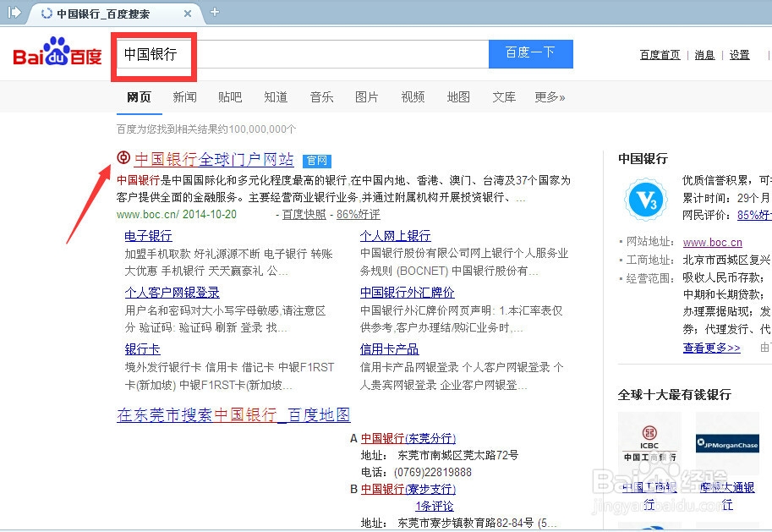The width and height of the screenshot is (772, 532).
Task: Open a new browser tab with plus icon
Action: 215,13
